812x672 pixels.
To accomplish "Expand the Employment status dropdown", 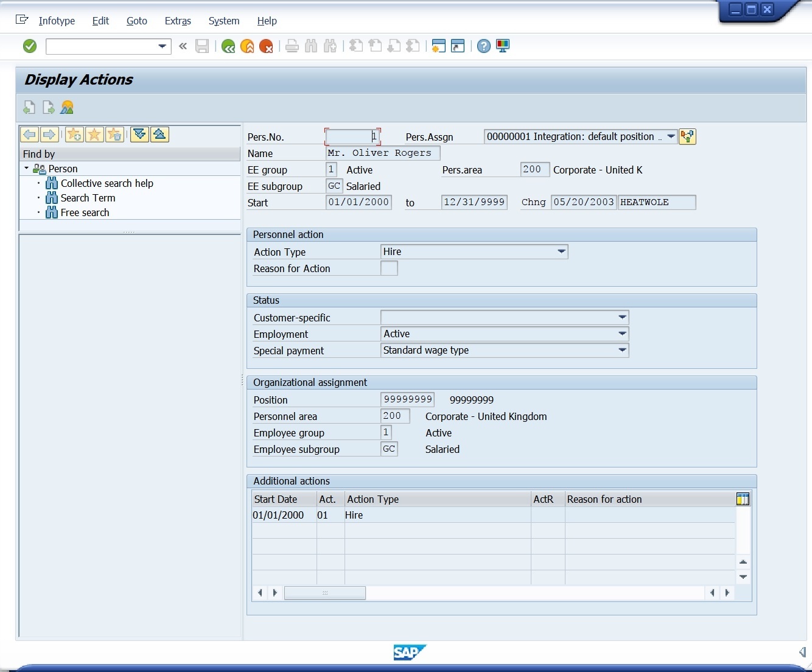I will pos(622,334).
